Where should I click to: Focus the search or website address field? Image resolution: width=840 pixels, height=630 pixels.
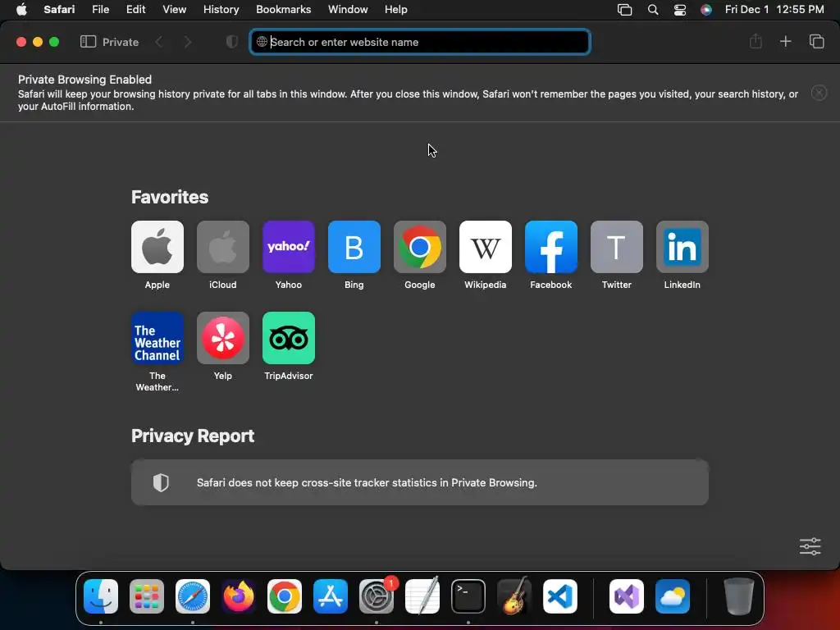tap(420, 42)
